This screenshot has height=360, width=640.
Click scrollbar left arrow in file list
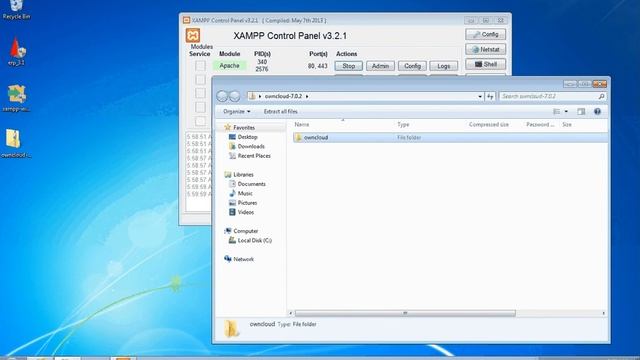pyautogui.click(x=291, y=313)
